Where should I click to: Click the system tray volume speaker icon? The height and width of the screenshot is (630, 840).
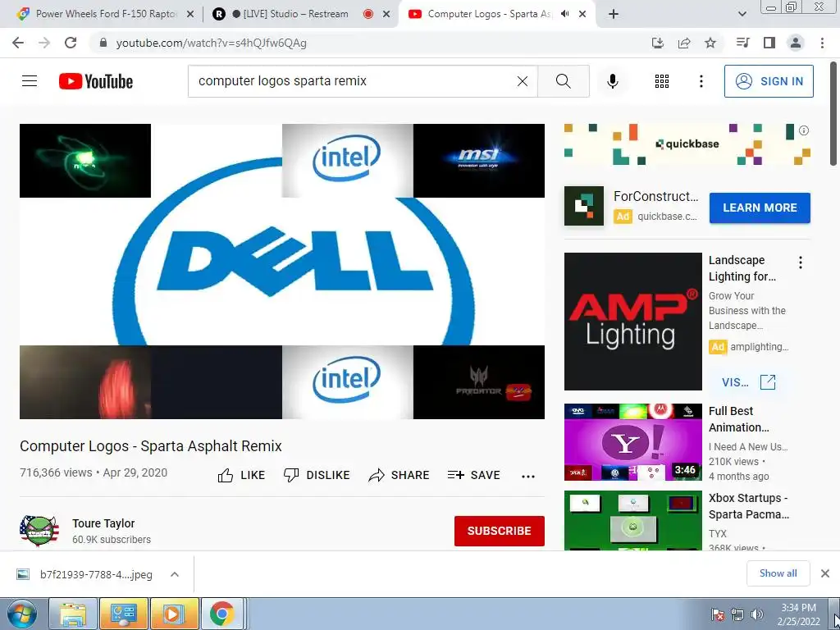click(x=756, y=614)
